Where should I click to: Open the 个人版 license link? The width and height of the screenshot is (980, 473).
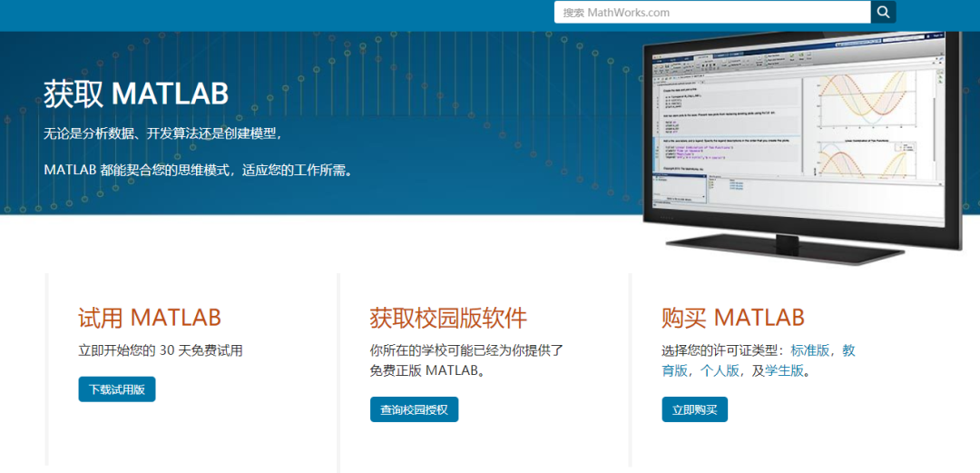(719, 370)
